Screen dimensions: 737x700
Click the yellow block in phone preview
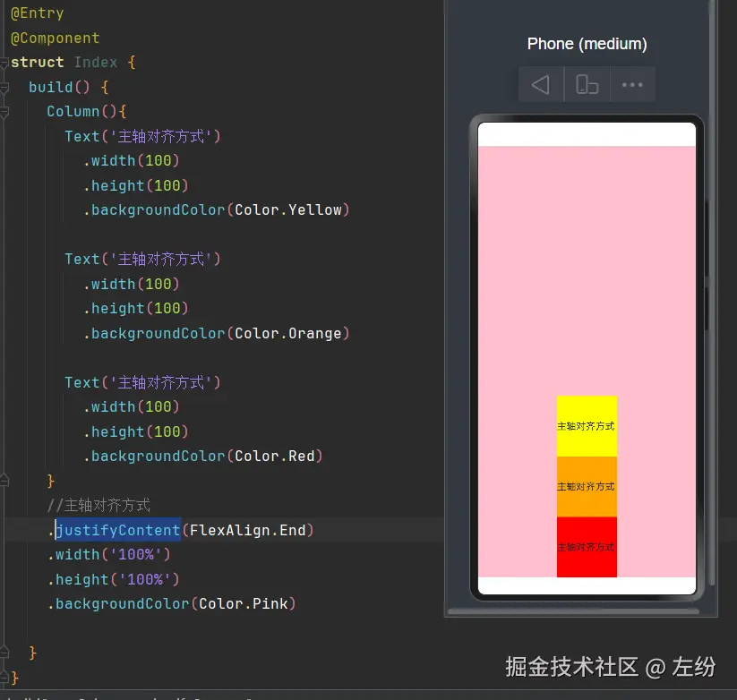tap(587, 426)
